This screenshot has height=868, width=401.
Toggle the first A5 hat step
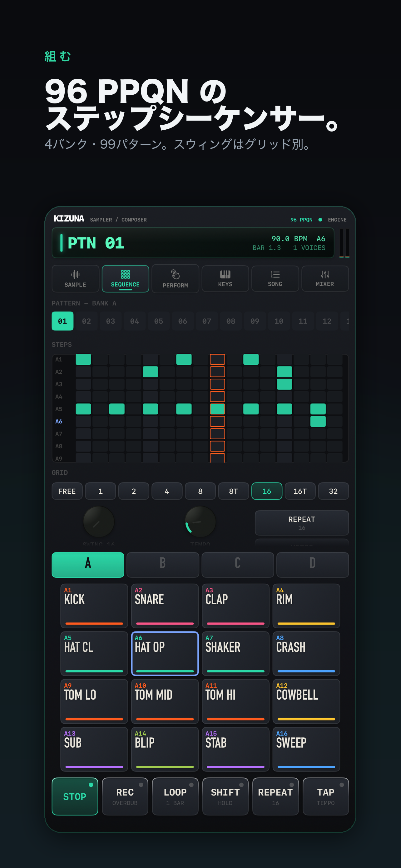pyautogui.click(x=83, y=409)
